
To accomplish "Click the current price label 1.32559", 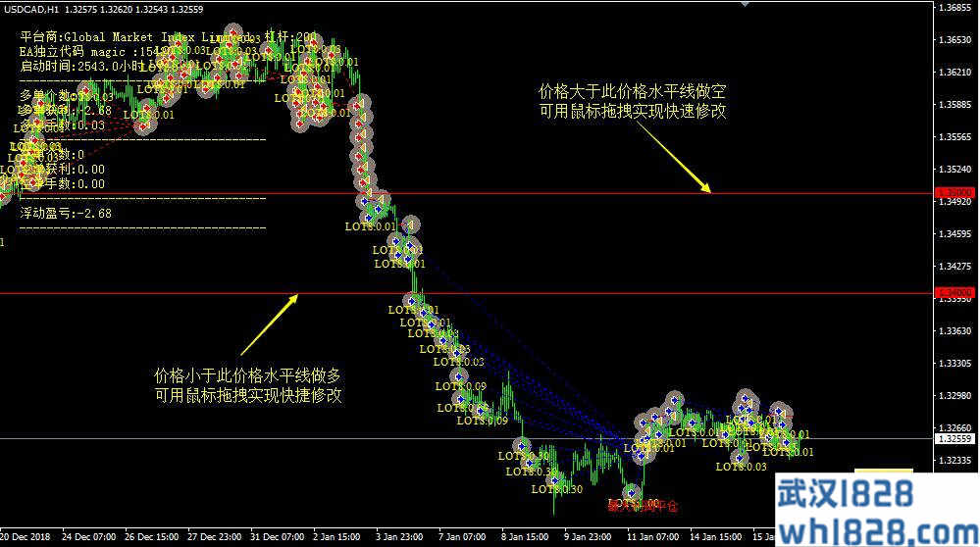I will pyautogui.click(x=954, y=438).
